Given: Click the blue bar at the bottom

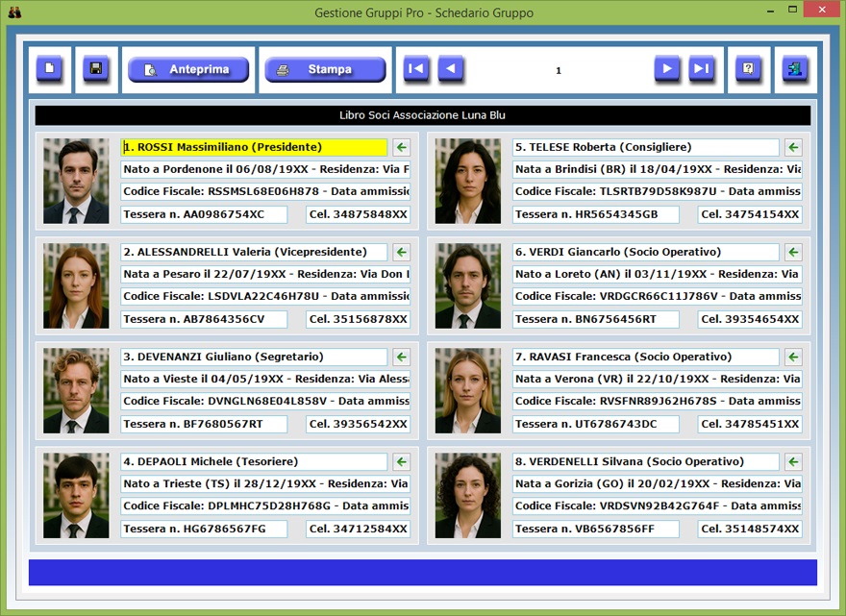Looking at the screenshot, I should pyautogui.click(x=423, y=573).
